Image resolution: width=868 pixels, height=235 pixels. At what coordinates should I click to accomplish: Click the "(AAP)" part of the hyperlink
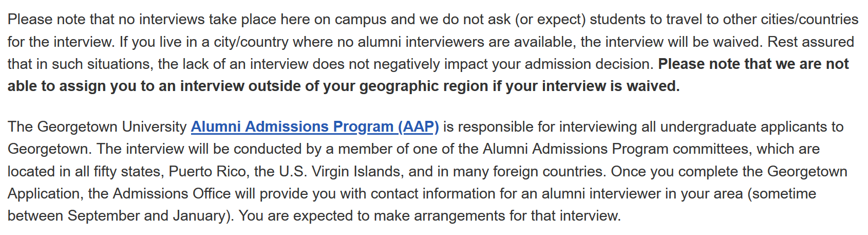click(x=419, y=126)
